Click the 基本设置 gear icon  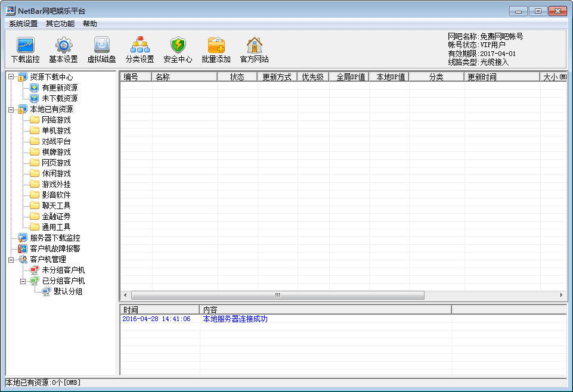point(63,50)
